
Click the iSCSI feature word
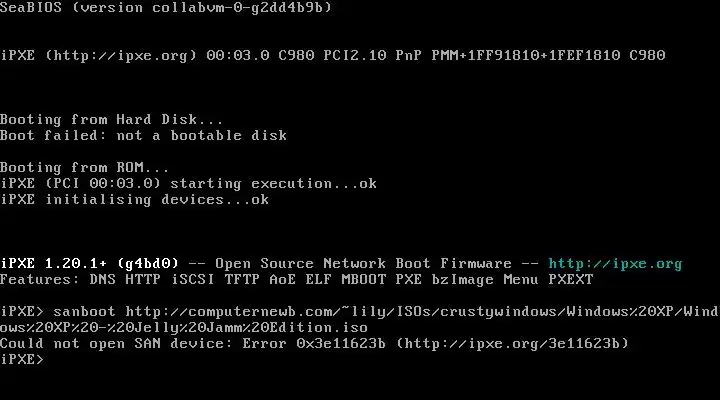(193, 280)
